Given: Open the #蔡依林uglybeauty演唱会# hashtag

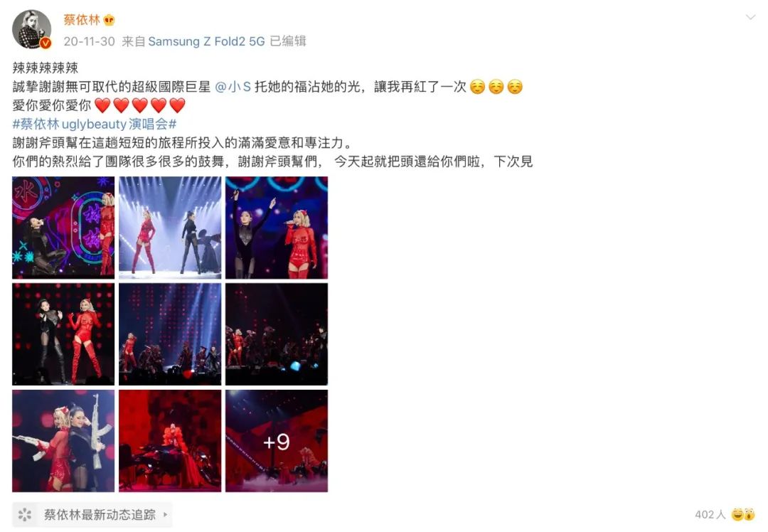Looking at the screenshot, I should (95, 124).
